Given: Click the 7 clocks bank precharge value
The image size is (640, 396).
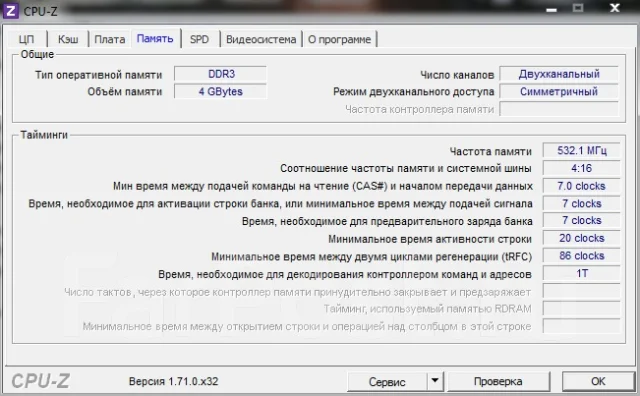Looking at the screenshot, I should (582, 220).
